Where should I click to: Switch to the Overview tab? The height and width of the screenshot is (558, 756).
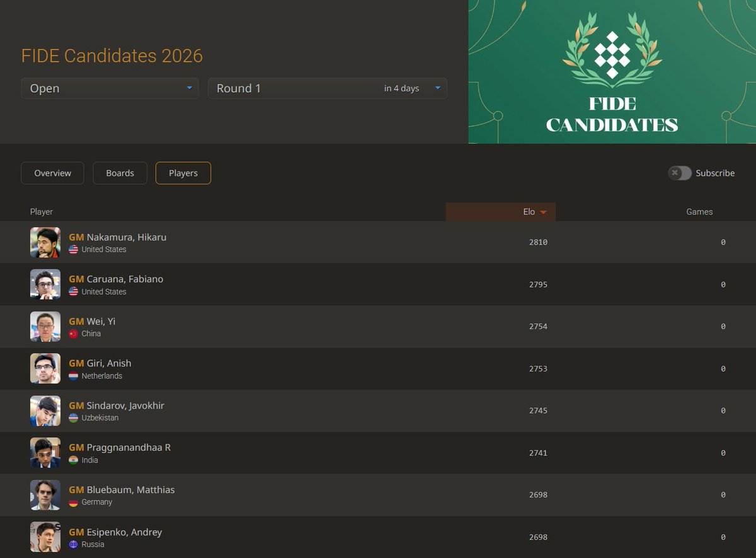52,173
